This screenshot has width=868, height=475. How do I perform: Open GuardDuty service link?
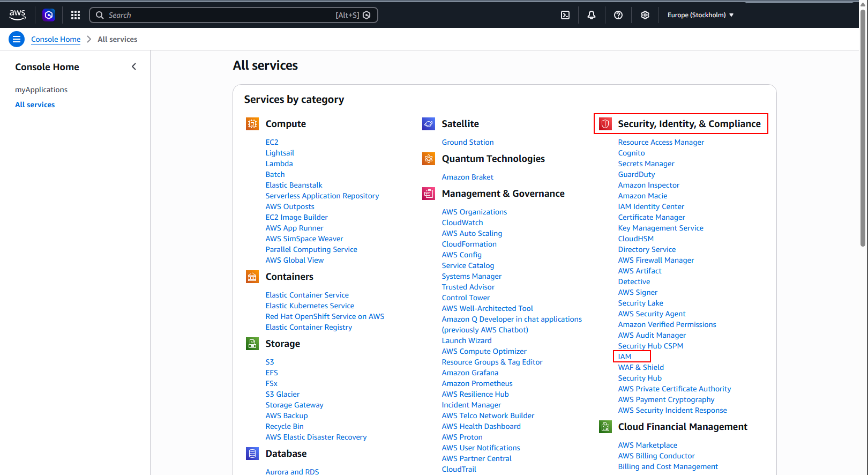(637, 174)
